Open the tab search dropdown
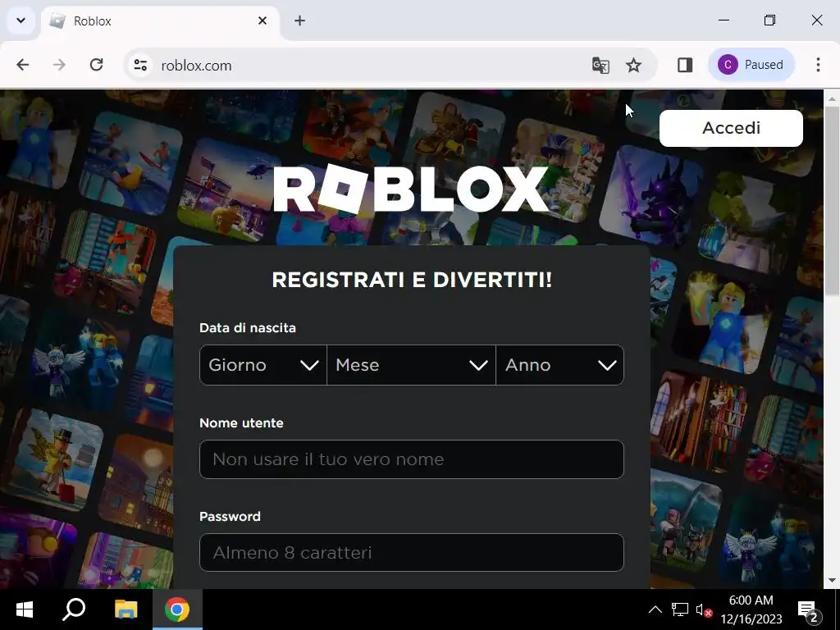Image resolution: width=840 pixels, height=630 pixels. click(21, 21)
